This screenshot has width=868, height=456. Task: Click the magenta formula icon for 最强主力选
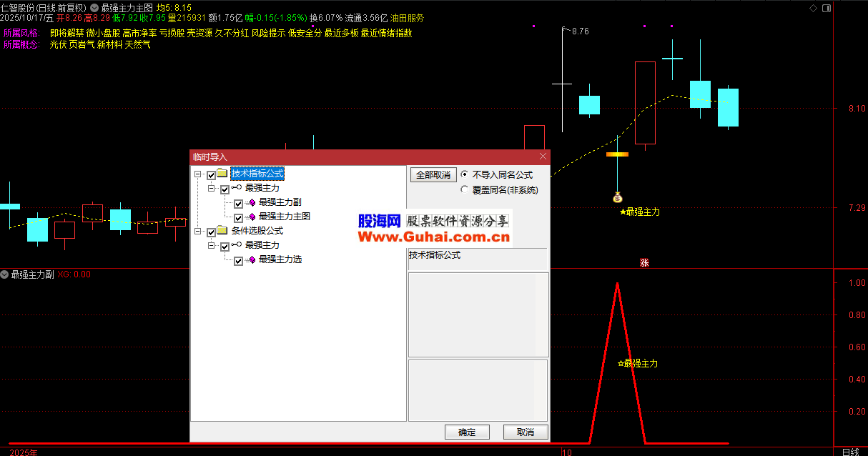tap(251, 260)
